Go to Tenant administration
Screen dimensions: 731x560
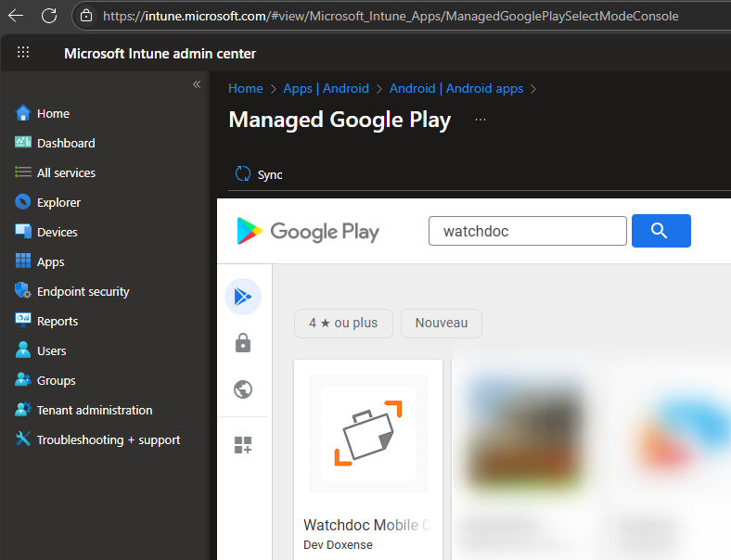pos(94,410)
